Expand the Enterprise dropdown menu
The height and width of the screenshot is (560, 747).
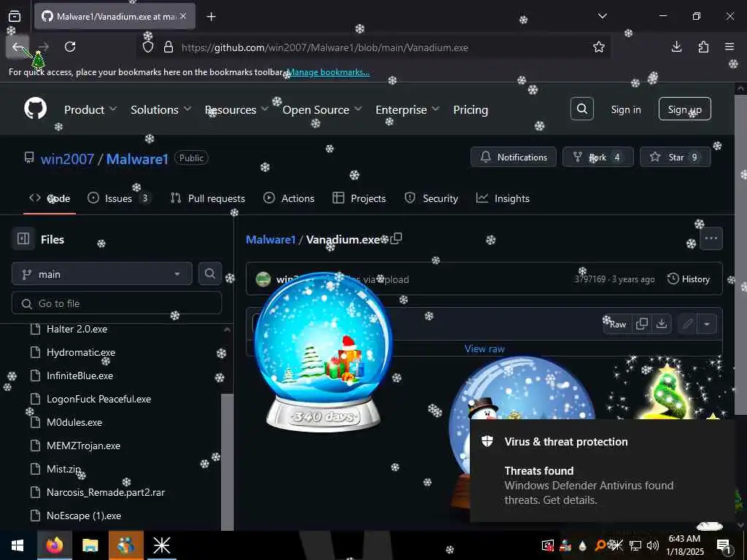[x=407, y=109]
